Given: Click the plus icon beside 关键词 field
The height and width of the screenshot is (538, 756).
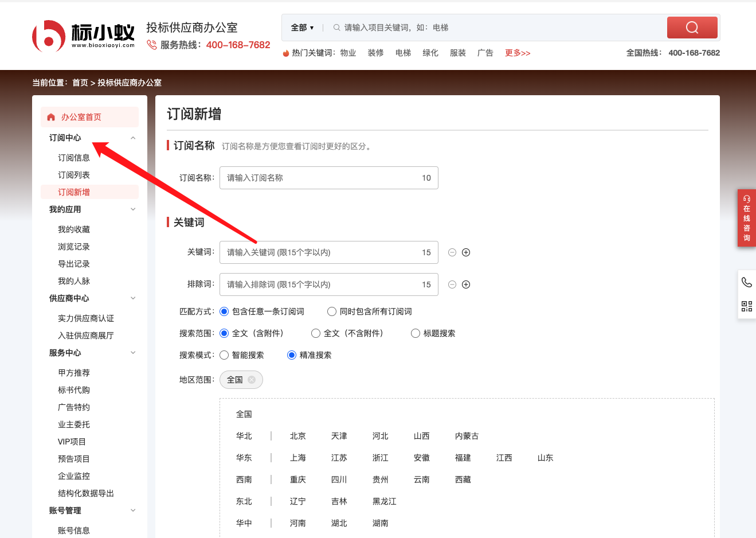Looking at the screenshot, I should click(466, 252).
